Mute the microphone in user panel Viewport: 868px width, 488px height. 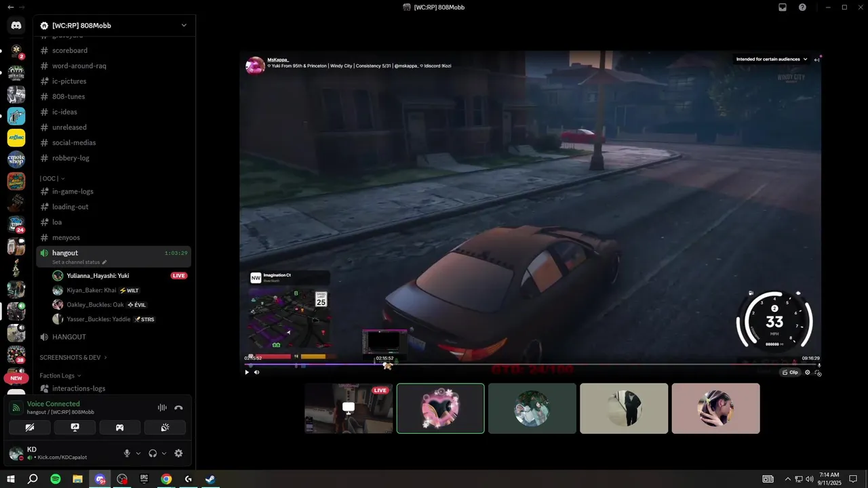(127, 453)
